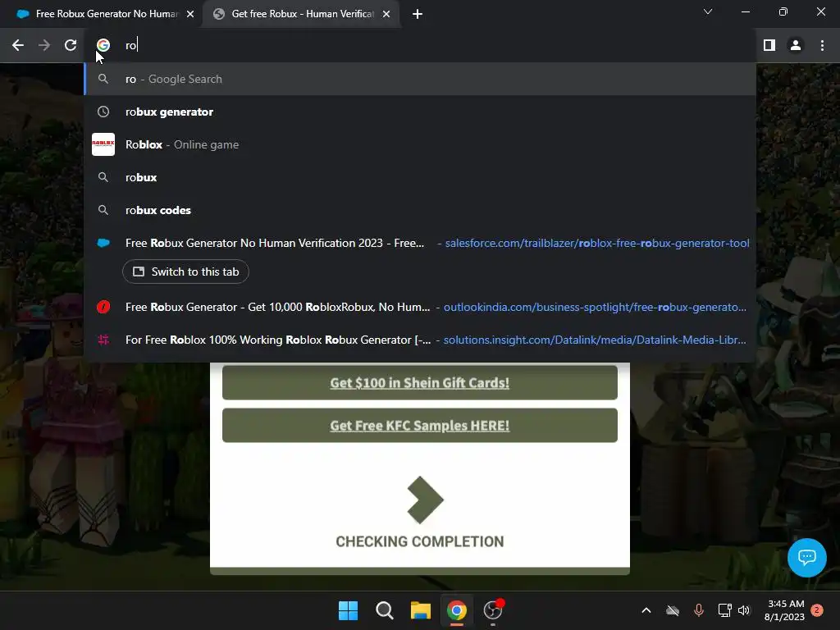Click the volume speaker tray icon
The height and width of the screenshot is (630, 840).
[x=744, y=610]
